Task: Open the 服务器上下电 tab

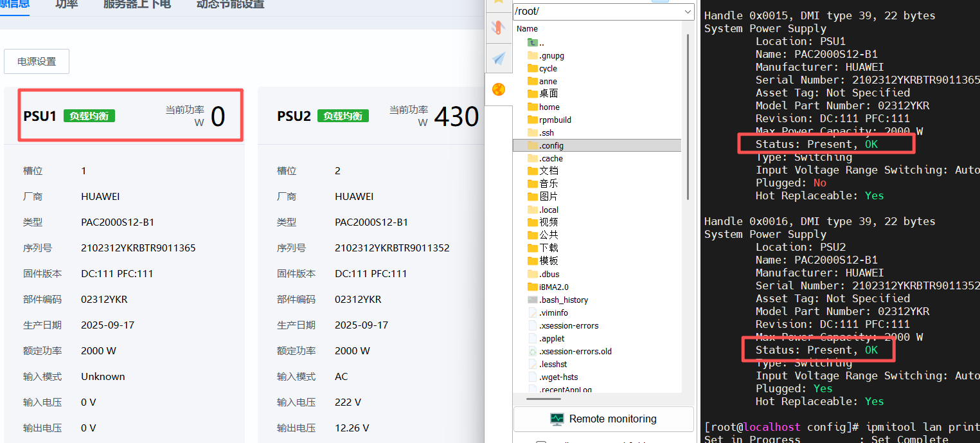Action: (137, 5)
